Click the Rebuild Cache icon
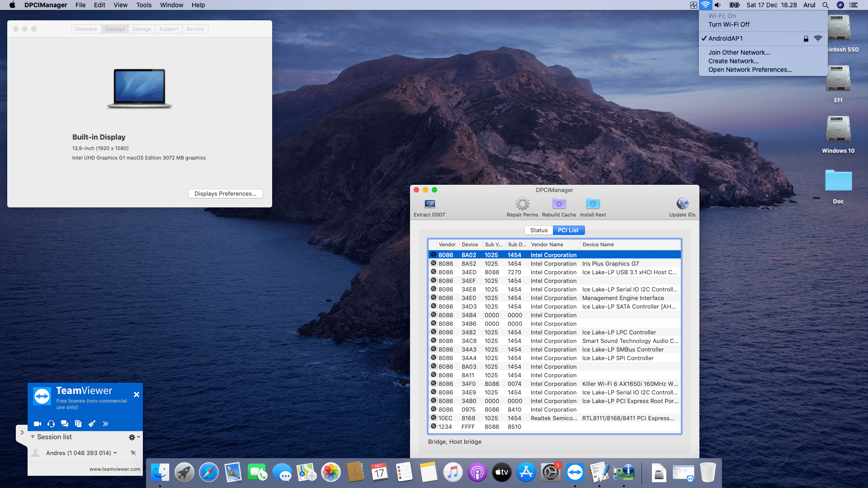 point(559,204)
